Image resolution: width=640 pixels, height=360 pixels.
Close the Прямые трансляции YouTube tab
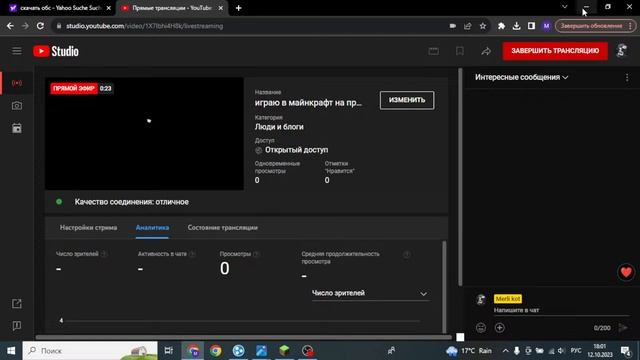(220, 8)
